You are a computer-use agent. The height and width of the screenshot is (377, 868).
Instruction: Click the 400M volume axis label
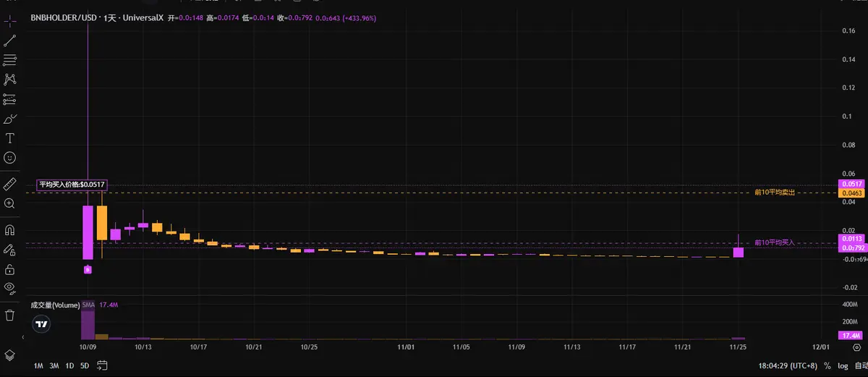pos(851,305)
